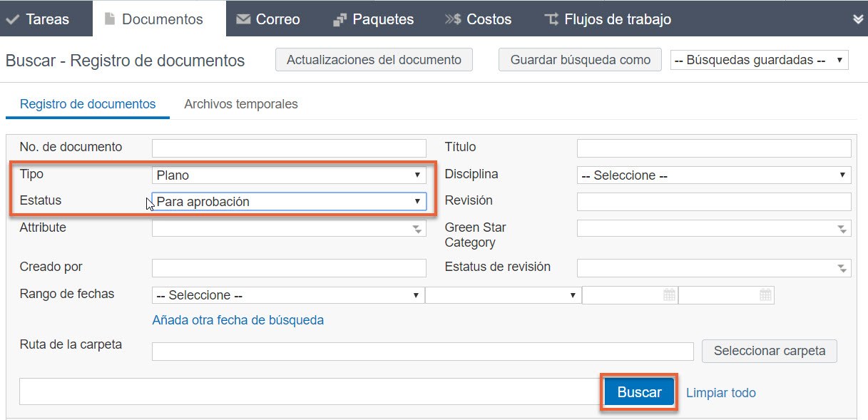Click the Tareas checkmark icon

point(12,19)
